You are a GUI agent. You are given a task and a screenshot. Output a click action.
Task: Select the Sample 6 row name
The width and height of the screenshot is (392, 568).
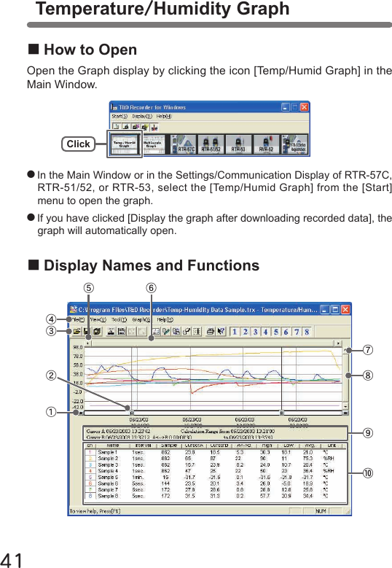click(x=108, y=483)
